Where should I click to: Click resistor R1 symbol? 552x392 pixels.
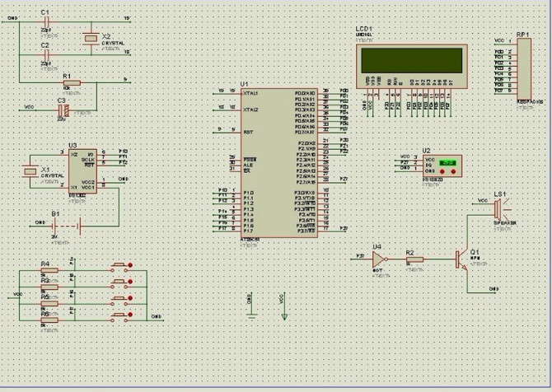pyautogui.click(x=72, y=82)
